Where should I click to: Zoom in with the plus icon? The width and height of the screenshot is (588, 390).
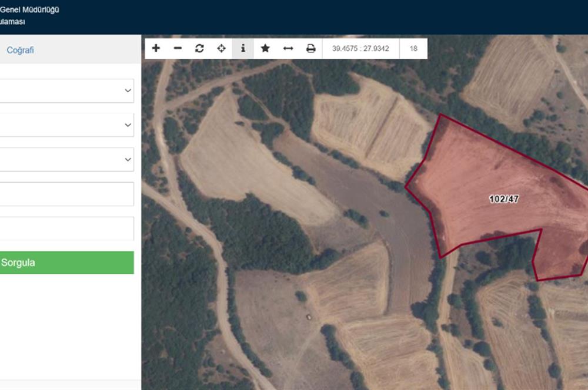coord(156,48)
